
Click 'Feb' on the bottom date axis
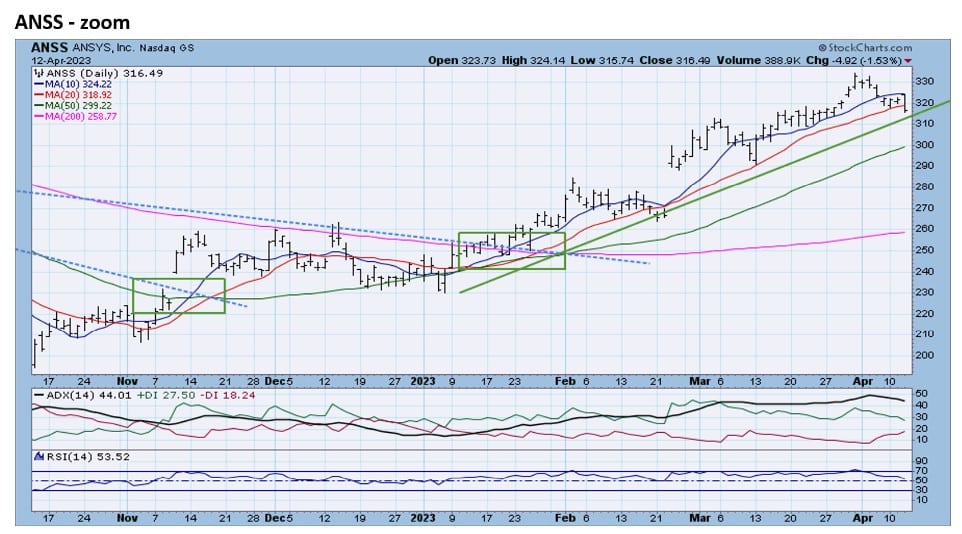[565, 518]
